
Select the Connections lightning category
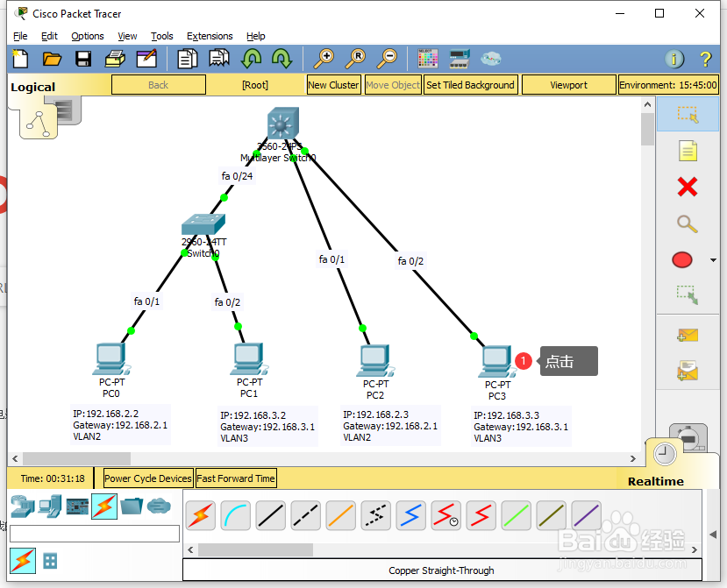[x=104, y=507]
